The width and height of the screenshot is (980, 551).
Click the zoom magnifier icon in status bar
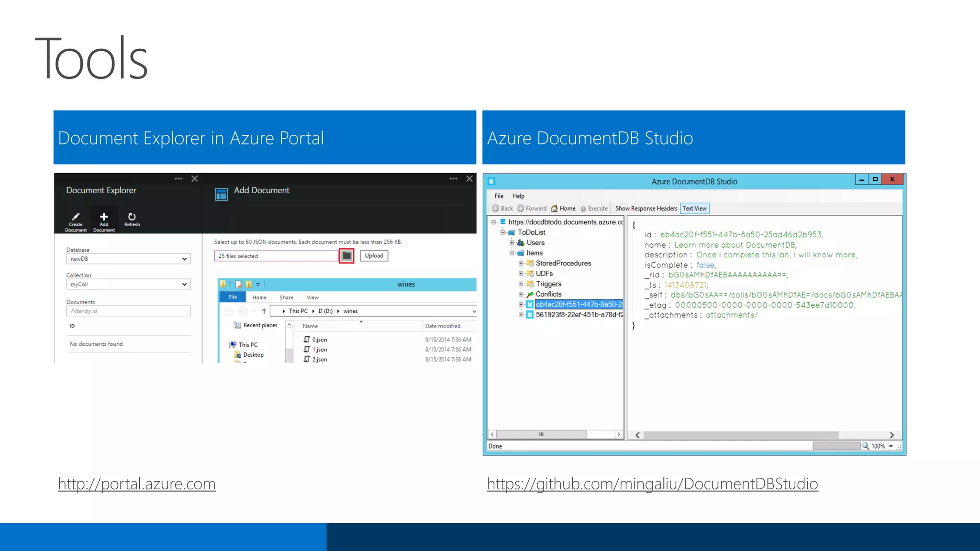866,446
